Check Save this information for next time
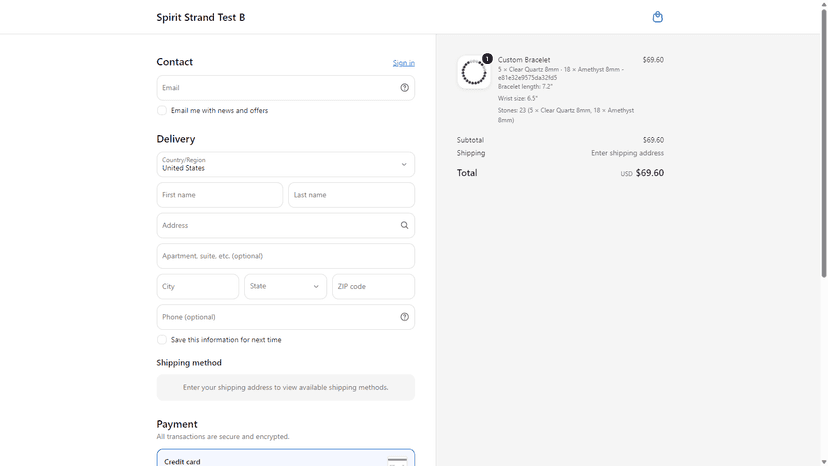Screen dimensions: 828x466 162,340
